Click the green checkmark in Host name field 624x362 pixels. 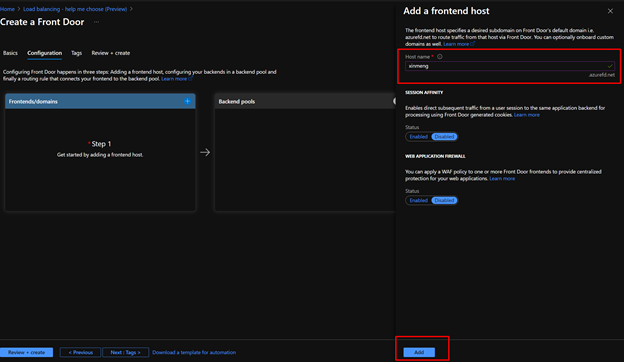pyautogui.click(x=610, y=66)
